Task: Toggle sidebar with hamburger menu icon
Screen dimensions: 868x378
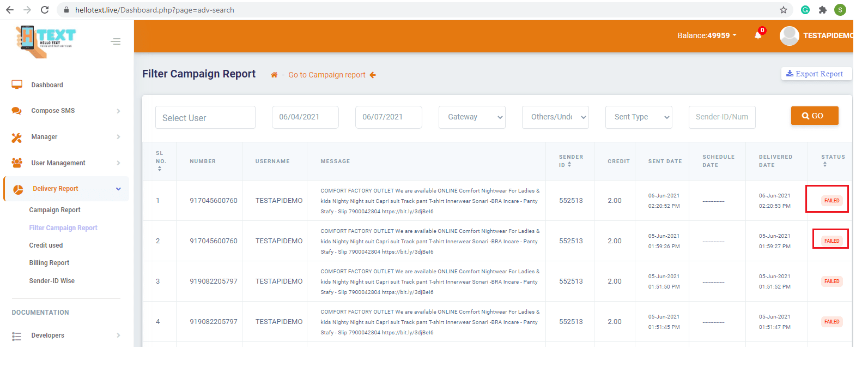Action: [116, 41]
